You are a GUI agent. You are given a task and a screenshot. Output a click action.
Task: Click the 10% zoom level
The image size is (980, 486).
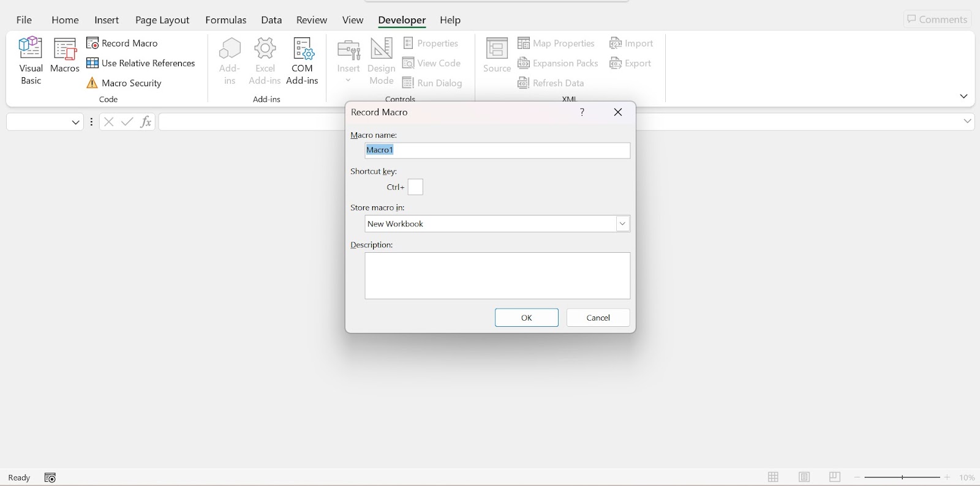[x=967, y=477]
